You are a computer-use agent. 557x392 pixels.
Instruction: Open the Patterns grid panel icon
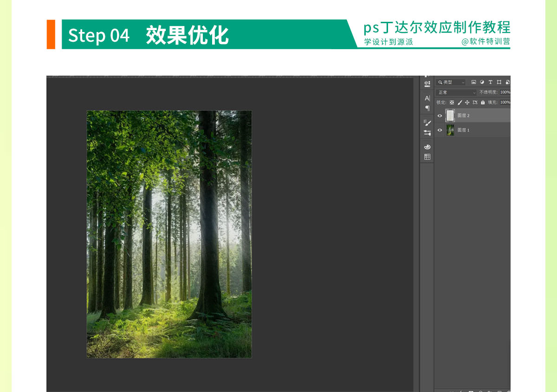point(427,157)
